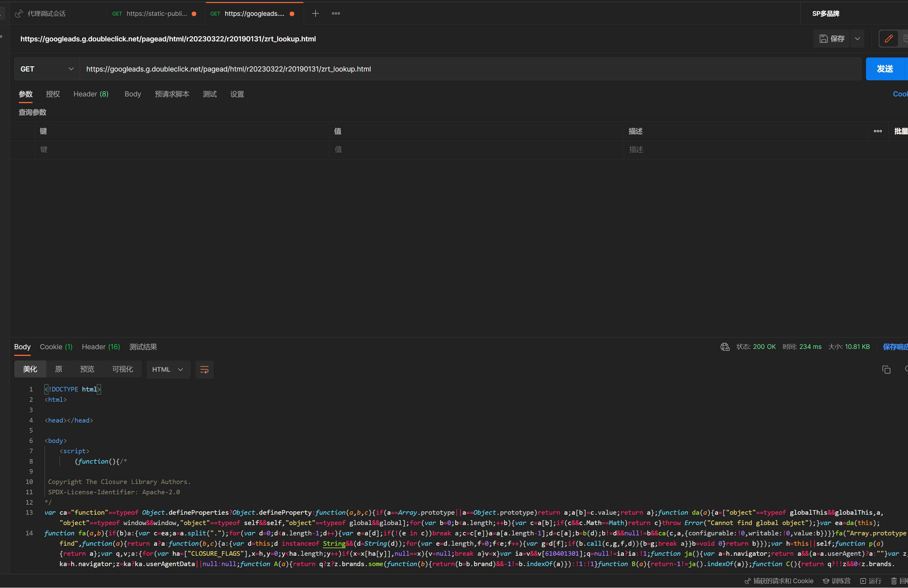Viewport: 908px width, 588px height.
Task: Open the request Body tab
Action: tap(133, 94)
